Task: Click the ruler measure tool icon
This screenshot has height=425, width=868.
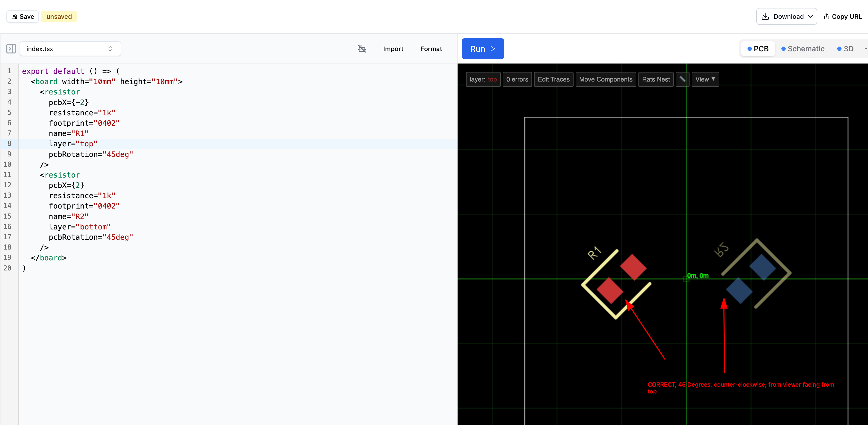Action: [x=682, y=79]
